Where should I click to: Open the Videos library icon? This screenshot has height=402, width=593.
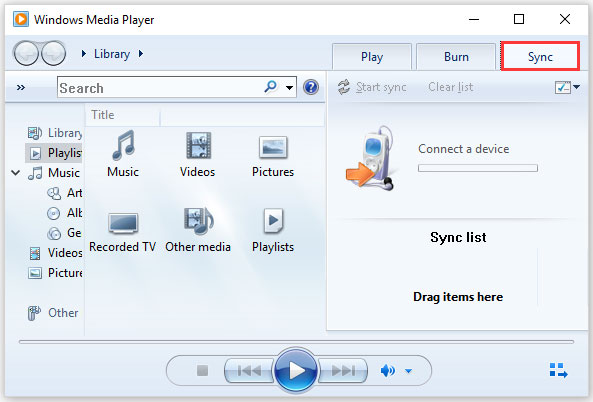pos(197,154)
